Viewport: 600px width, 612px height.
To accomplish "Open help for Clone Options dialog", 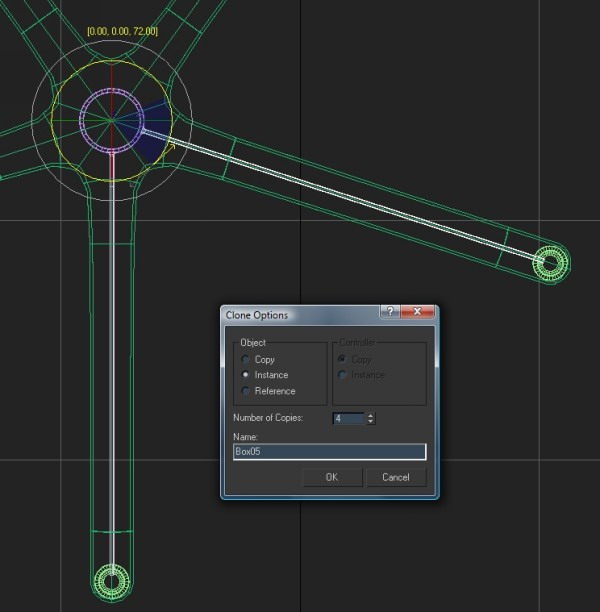I will coord(389,313).
